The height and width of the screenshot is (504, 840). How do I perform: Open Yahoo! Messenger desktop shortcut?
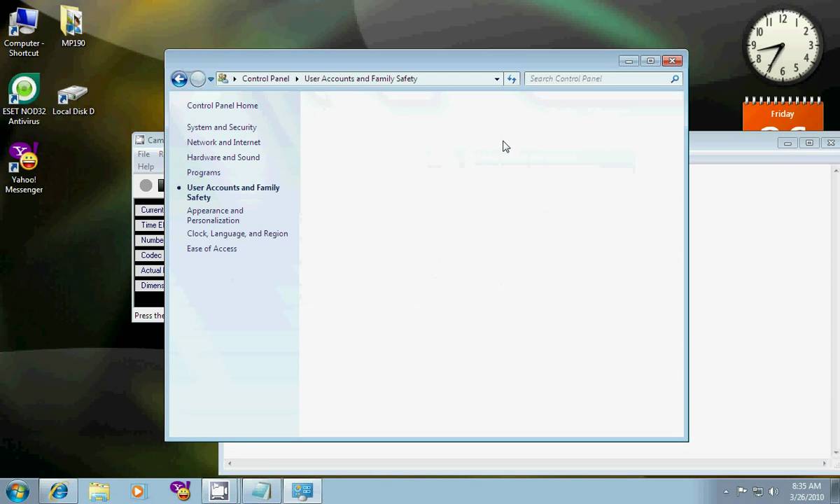(x=24, y=168)
